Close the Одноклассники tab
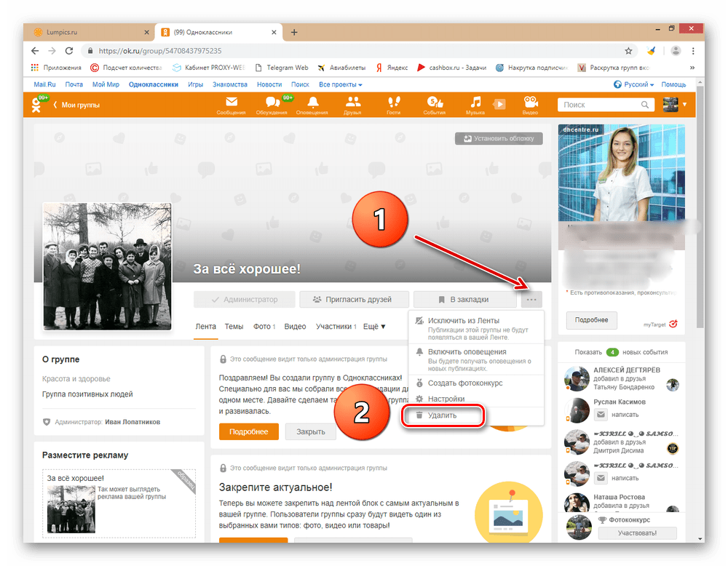The width and height of the screenshot is (728, 566). pyautogui.click(x=274, y=32)
